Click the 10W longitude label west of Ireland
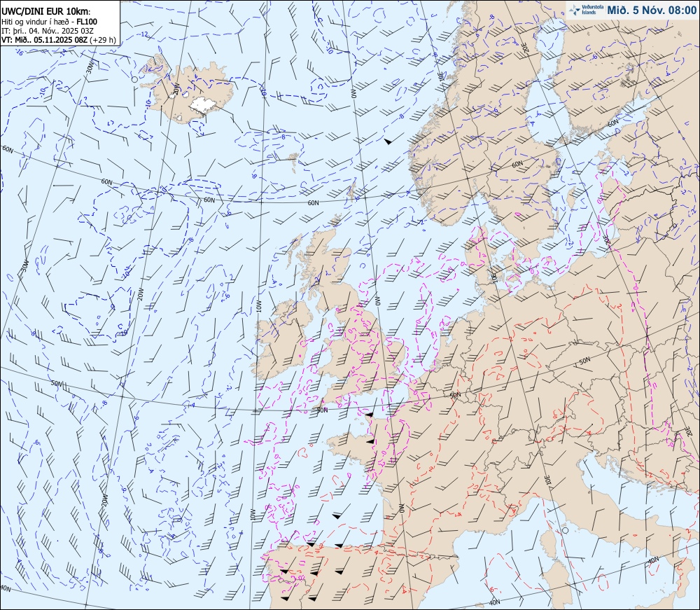This screenshot has width=700, height=610. (x=258, y=305)
